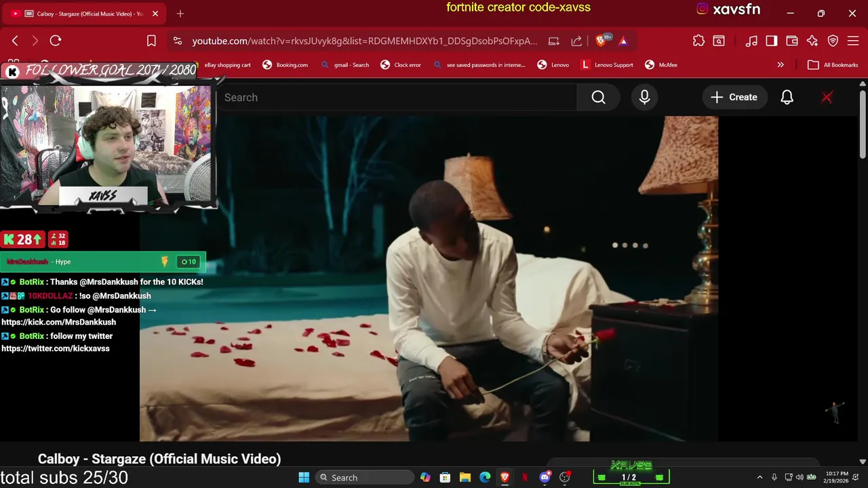The height and width of the screenshot is (488, 868).
Task: Bookmark this page with bookmark icon
Action: pos(151,41)
